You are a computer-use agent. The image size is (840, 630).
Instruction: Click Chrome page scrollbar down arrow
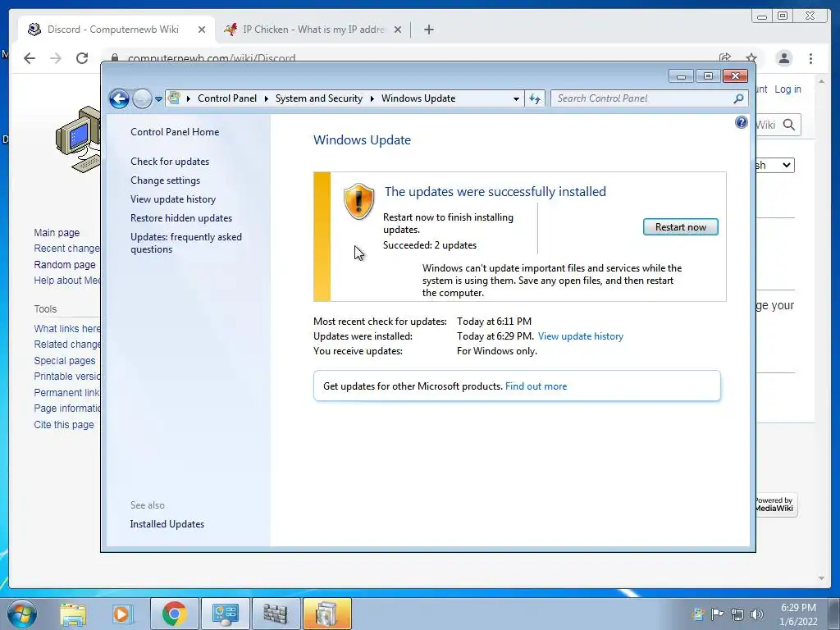pos(821,578)
